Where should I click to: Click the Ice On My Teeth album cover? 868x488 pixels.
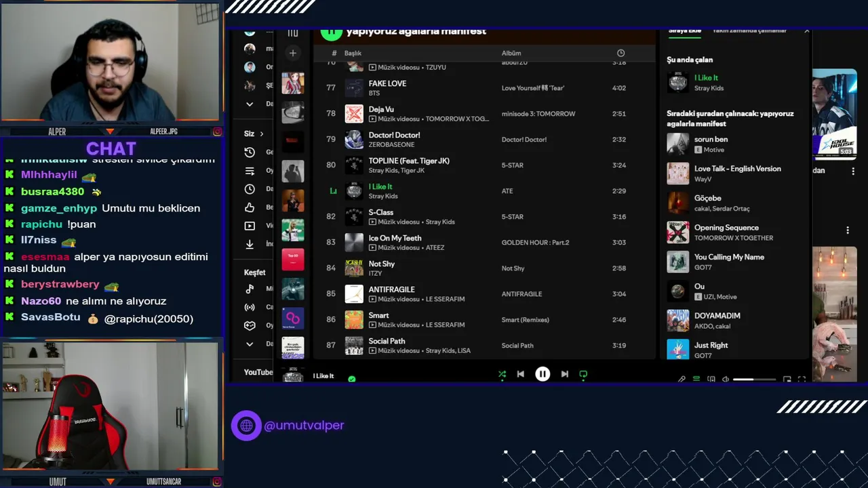pyautogui.click(x=354, y=243)
